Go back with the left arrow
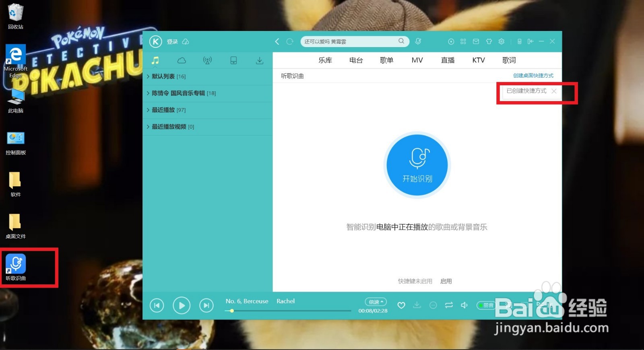Screen dimensions: 644x350 [x=277, y=41]
